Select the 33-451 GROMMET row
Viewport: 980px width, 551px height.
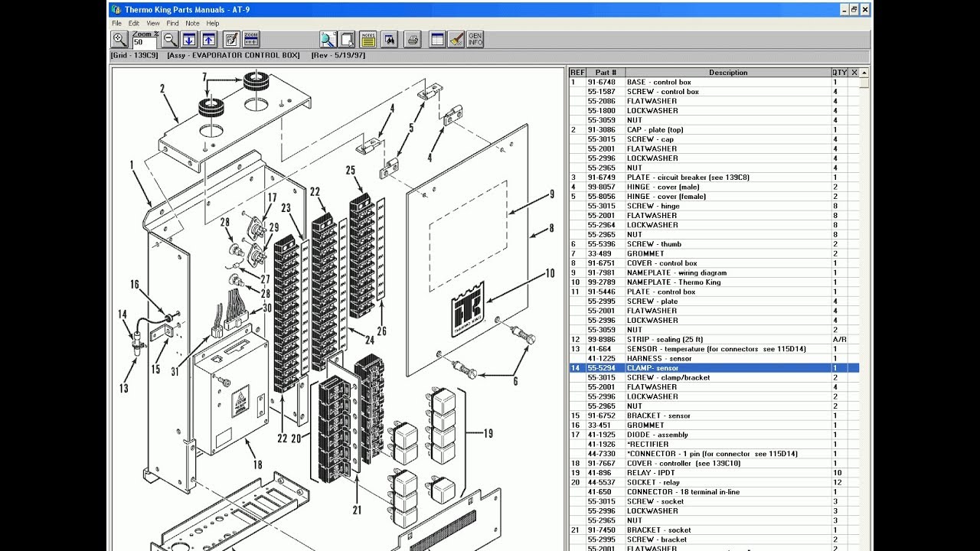click(714, 425)
